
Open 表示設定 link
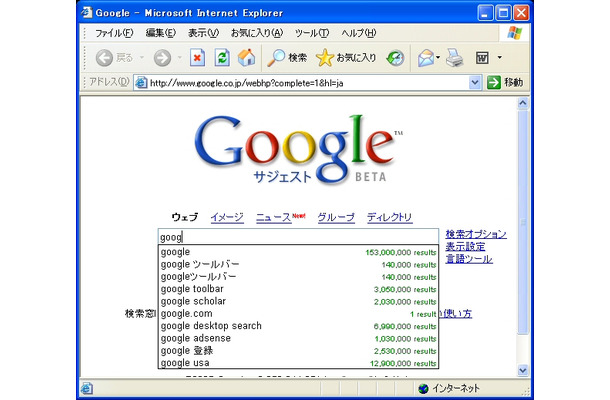point(465,246)
